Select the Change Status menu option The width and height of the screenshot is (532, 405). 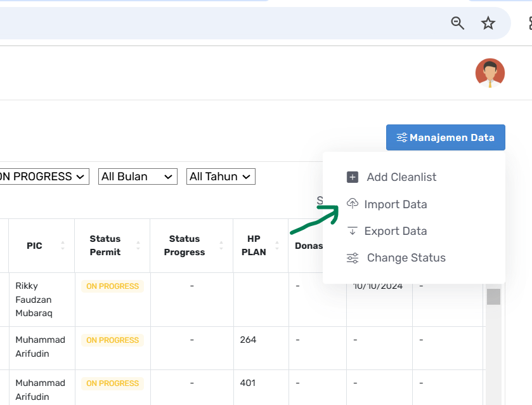[x=406, y=258]
